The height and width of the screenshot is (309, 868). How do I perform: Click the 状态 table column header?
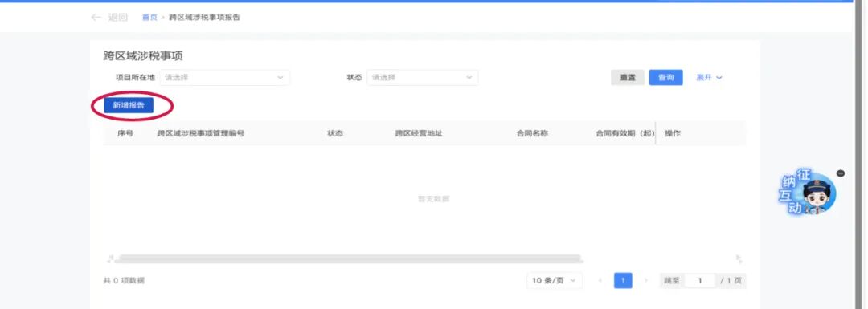pos(335,133)
